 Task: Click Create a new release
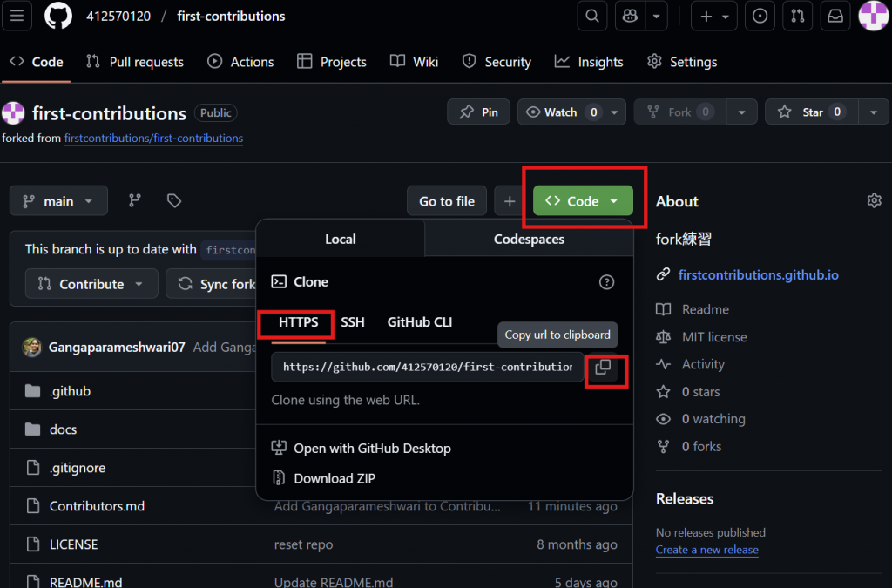pyautogui.click(x=707, y=550)
